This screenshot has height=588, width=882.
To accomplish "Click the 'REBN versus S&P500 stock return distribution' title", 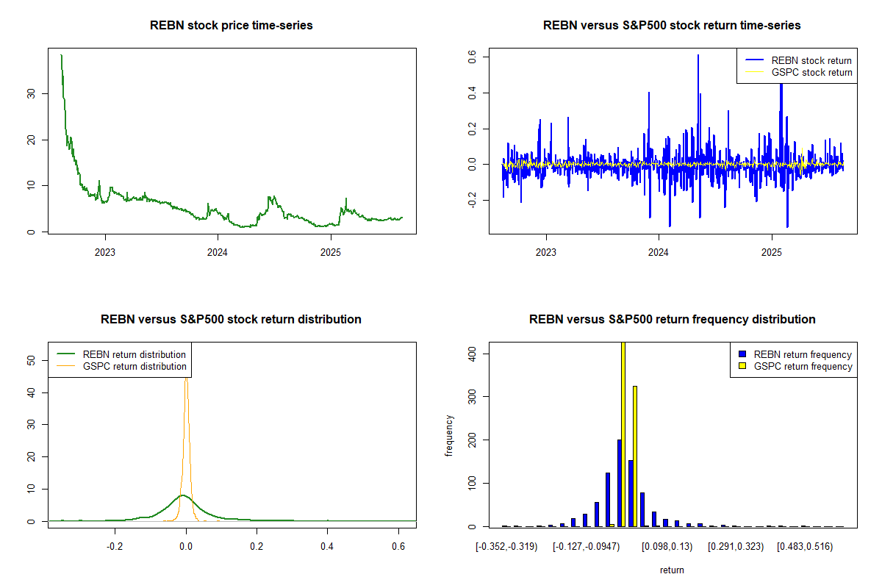I will (231, 320).
